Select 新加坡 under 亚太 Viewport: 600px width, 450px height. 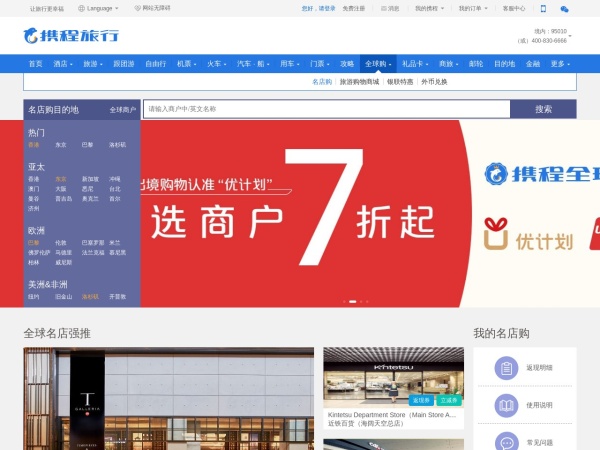tap(90, 179)
